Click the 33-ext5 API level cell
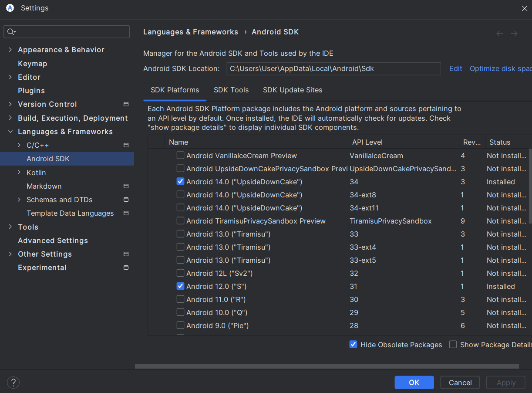This screenshot has height=393, width=532. pos(363,260)
